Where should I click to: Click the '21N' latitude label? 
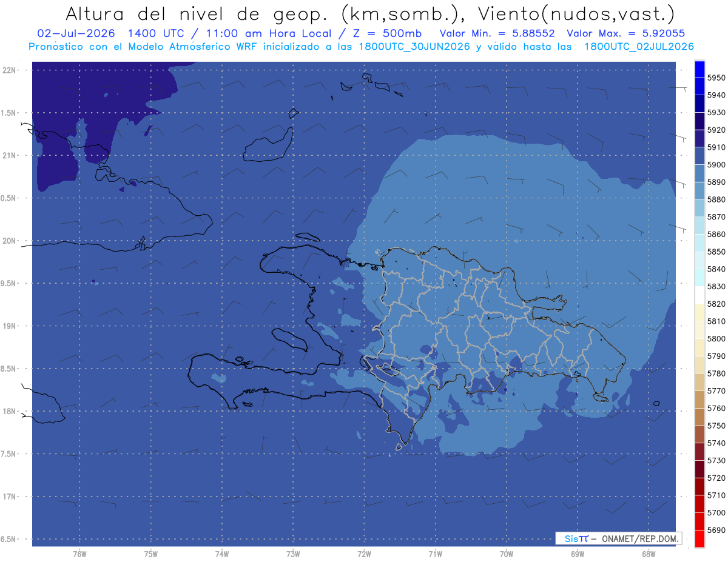[x=9, y=156]
